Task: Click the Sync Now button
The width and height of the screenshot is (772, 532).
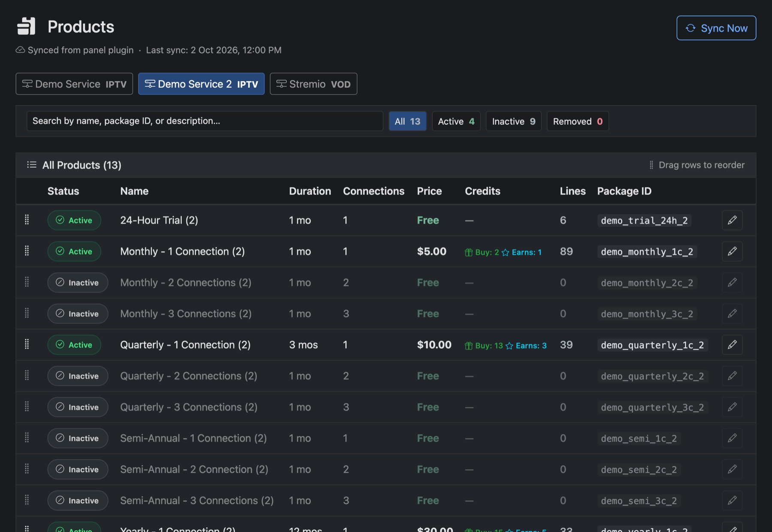Action: pos(716,28)
